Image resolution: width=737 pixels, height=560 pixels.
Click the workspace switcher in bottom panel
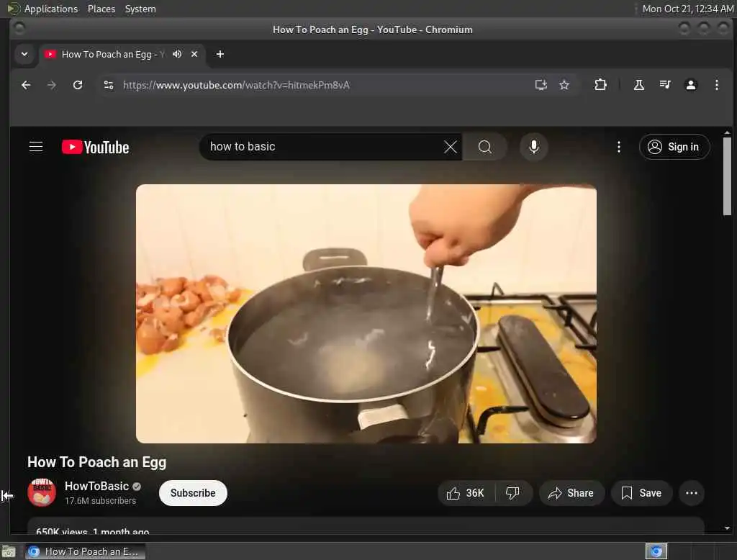(x=656, y=551)
